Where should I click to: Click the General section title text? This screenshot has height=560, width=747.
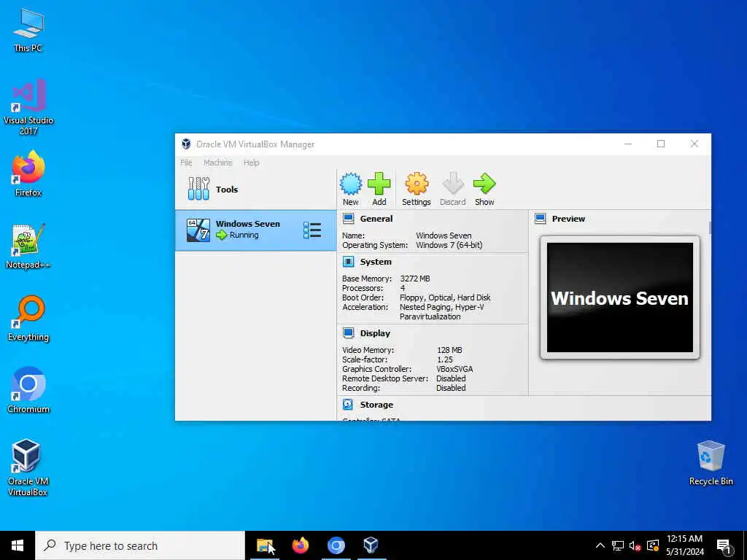[376, 219]
